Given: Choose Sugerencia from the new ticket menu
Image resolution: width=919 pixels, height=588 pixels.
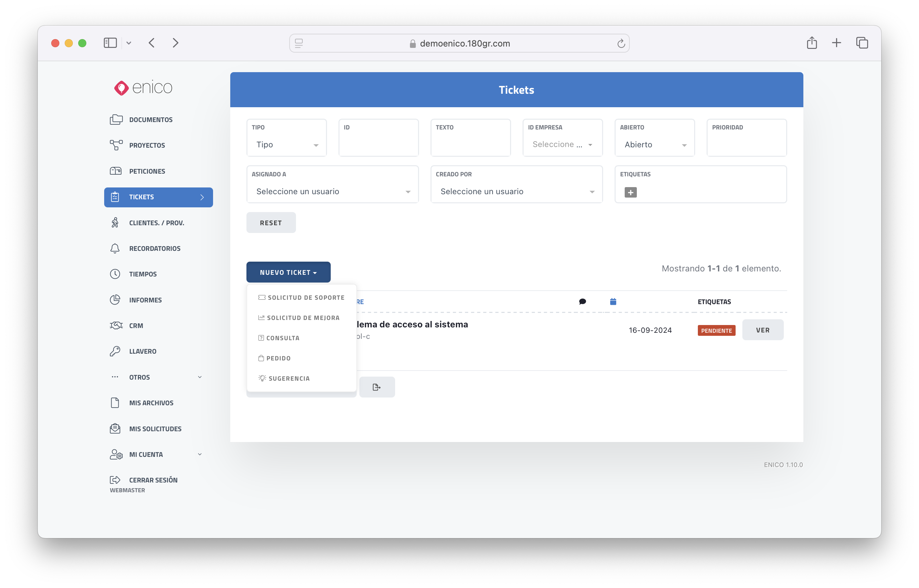Looking at the screenshot, I should [x=289, y=378].
